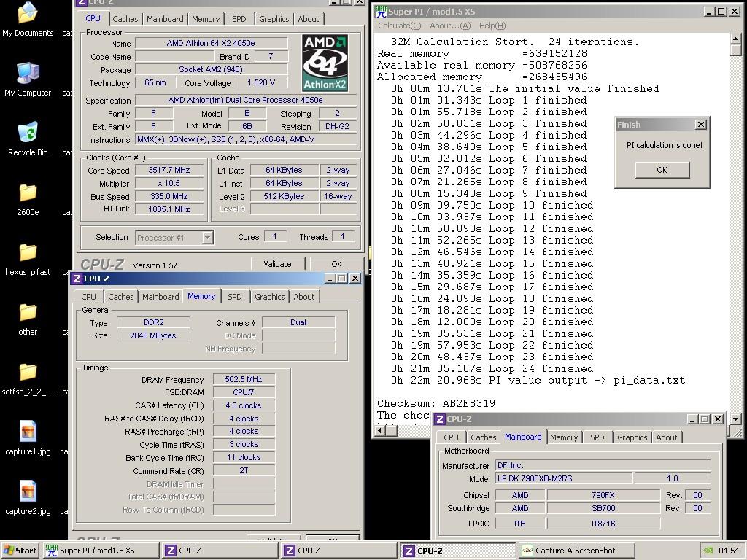Click the taskbar clock showing 04:54
Screen dimensions: 747x560
click(x=729, y=551)
